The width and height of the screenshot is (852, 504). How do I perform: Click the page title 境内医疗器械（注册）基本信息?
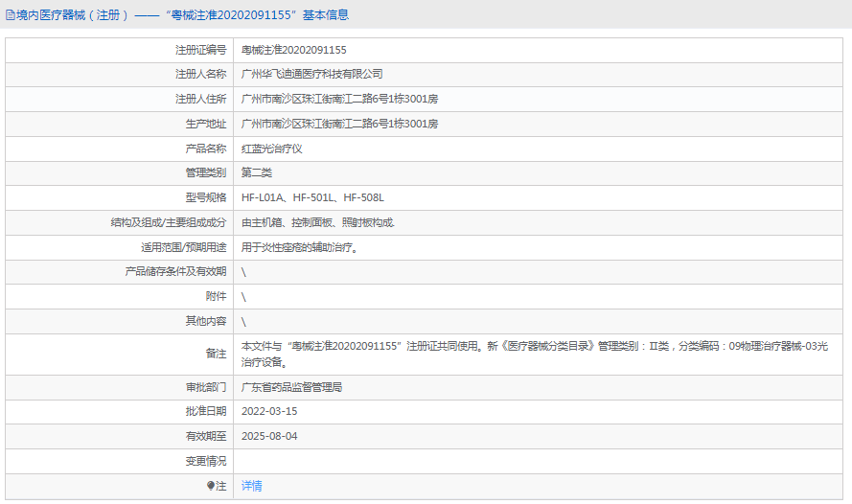click(182, 15)
